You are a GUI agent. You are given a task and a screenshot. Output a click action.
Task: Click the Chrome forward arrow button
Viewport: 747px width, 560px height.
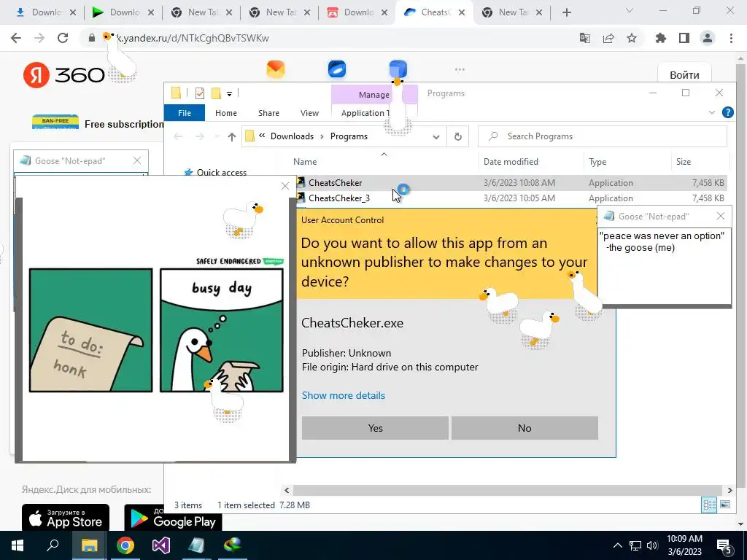[x=39, y=38]
